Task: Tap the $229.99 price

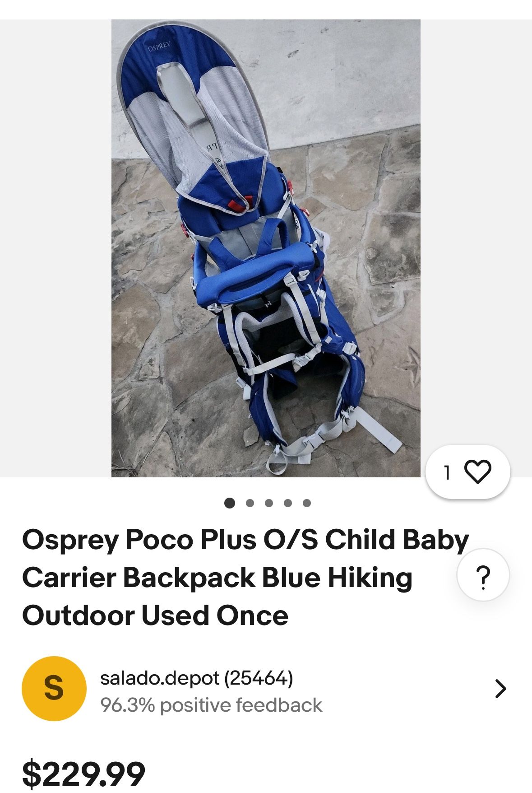Action: click(84, 774)
